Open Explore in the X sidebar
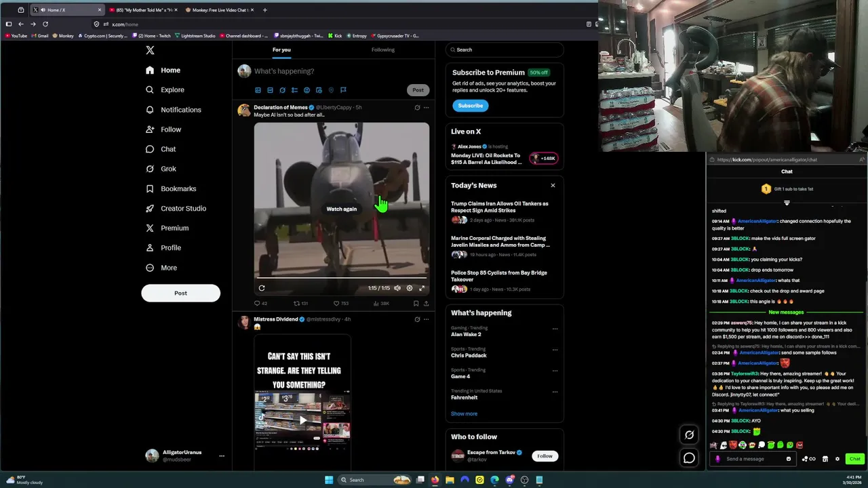This screenshot has width=868, height=488. (x=165, y=89)
